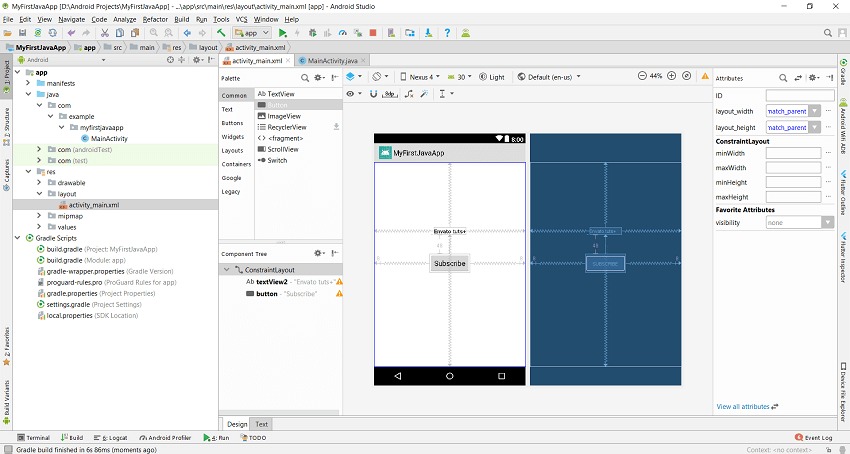850x454 pixels.
Task: Open the Nexus 4 device dropdown
Action: pyautogui.click(x=420, y=76)
